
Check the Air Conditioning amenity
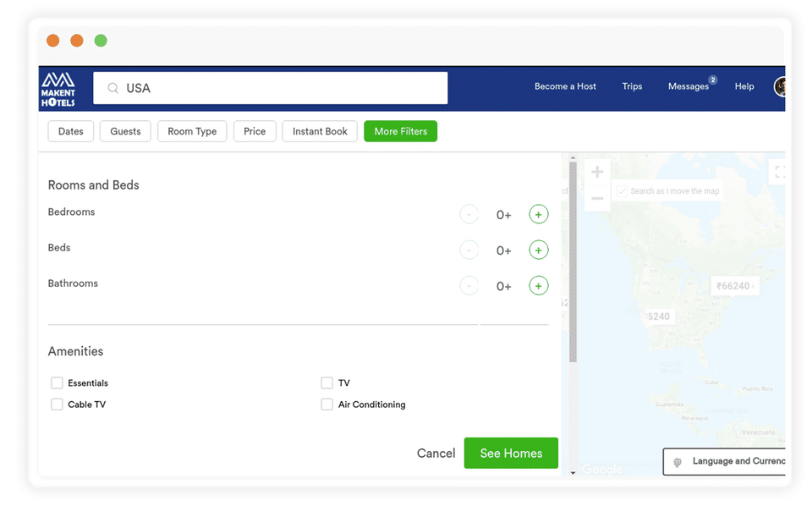pos(326,404)
